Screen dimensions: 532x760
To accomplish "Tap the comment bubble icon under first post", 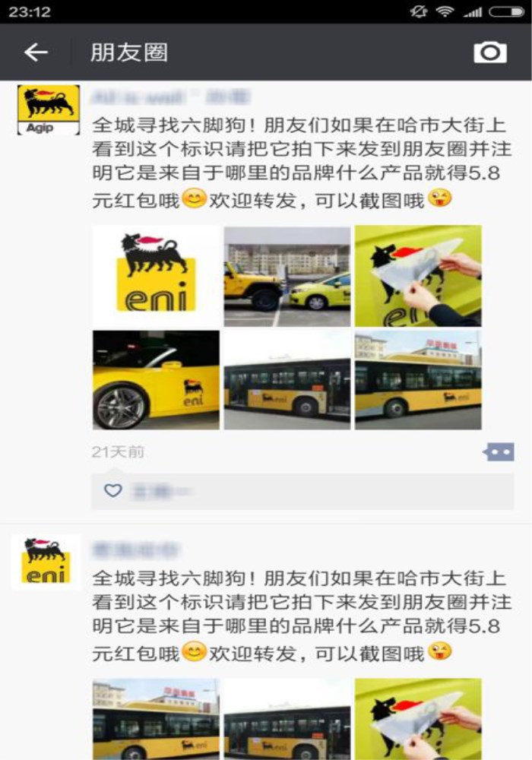I will [499, 451].
